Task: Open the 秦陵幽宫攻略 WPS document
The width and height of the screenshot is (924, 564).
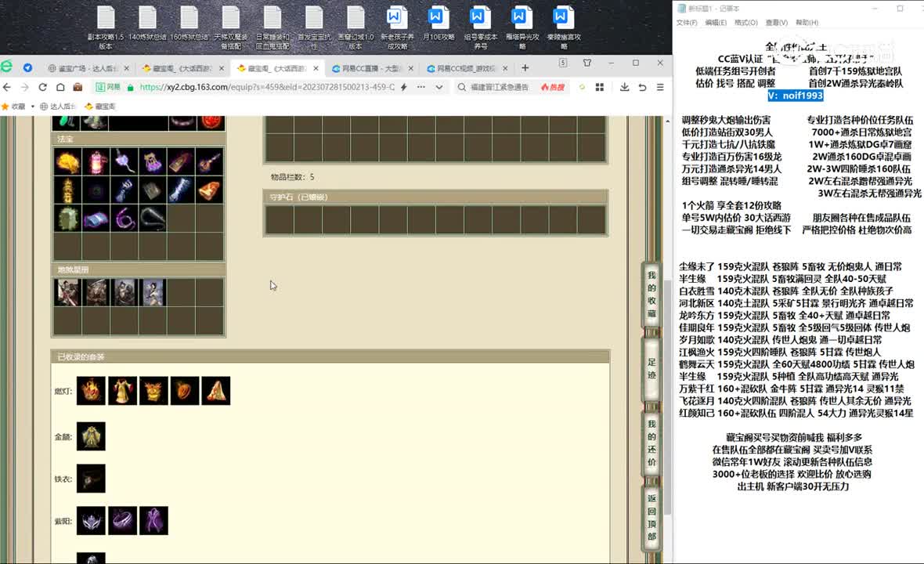Action: click(x=564, y=27)
